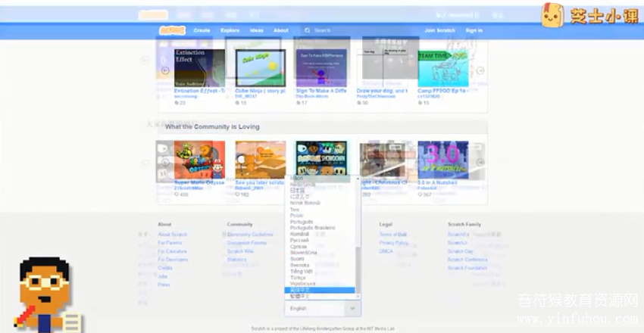644x333 pixels.
Task: Open Community Guidelines footer link
Action: click(x=250, y=235)
